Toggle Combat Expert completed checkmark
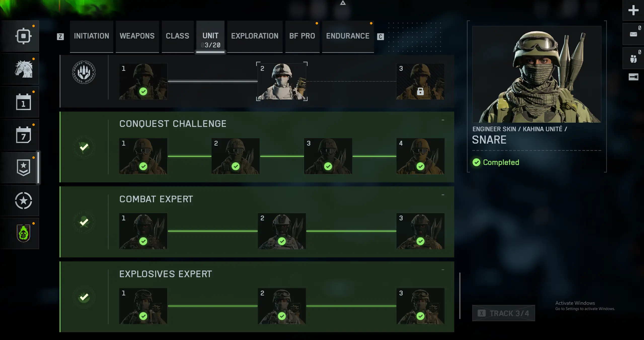Viewport: 644px width, 340px height. coord(84,222)
